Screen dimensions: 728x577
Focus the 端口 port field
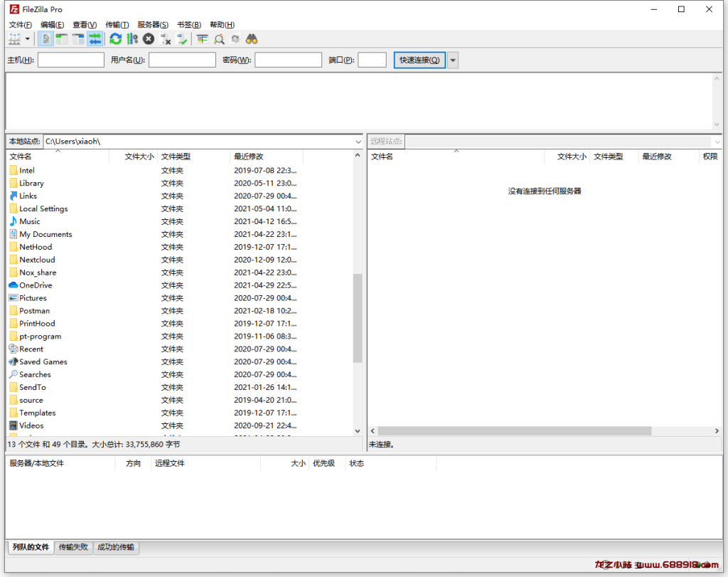[x=372, y=60]
